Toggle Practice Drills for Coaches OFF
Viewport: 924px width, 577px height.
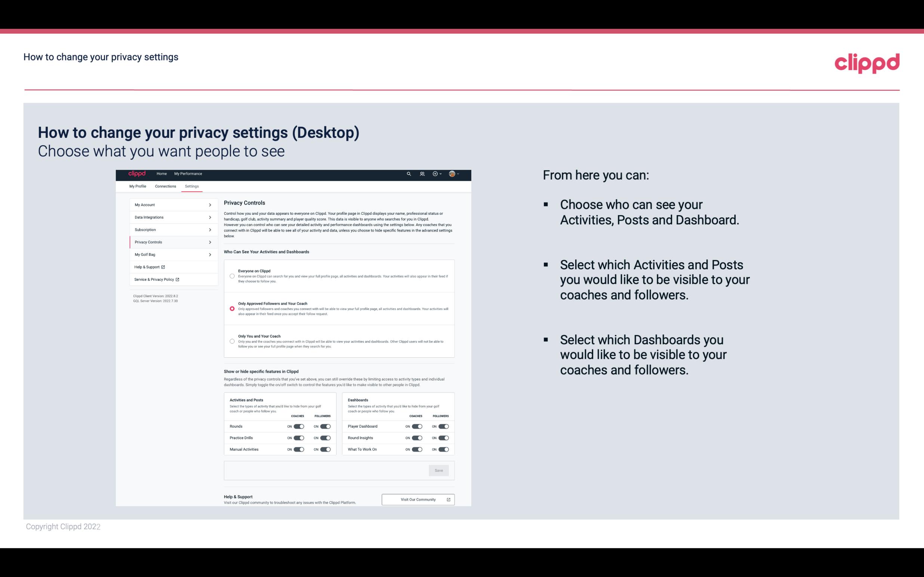coord(298,438)
